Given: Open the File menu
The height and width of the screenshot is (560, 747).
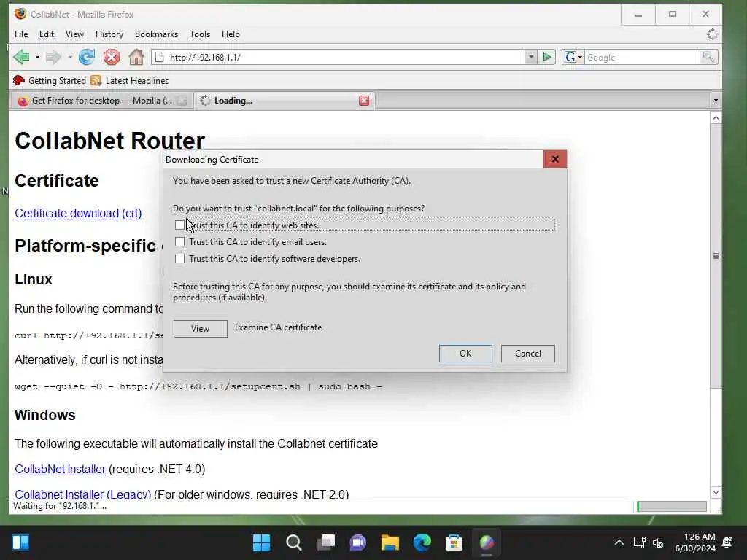Looking at the screenshot, I should click(x=21, y=34).
